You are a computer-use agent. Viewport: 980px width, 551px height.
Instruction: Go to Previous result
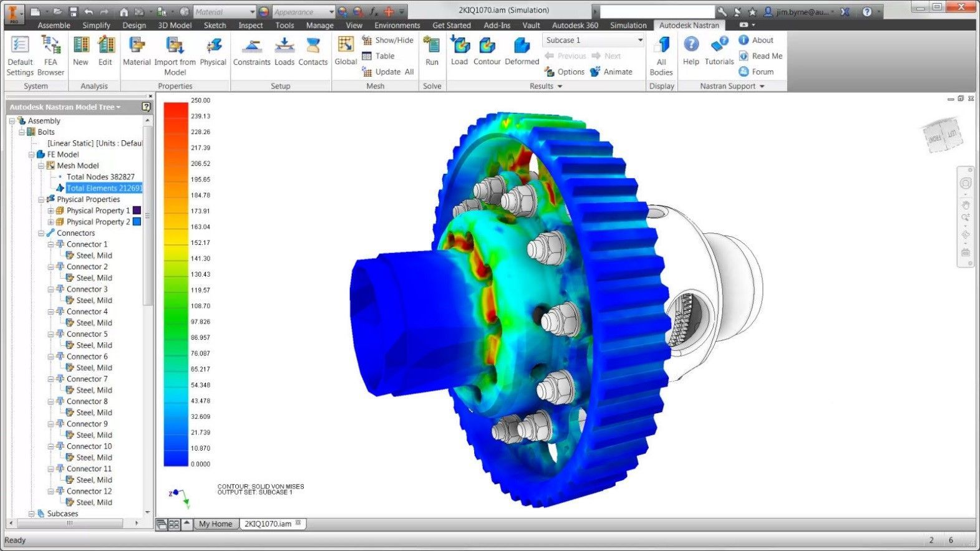click(x=565, y=56)
